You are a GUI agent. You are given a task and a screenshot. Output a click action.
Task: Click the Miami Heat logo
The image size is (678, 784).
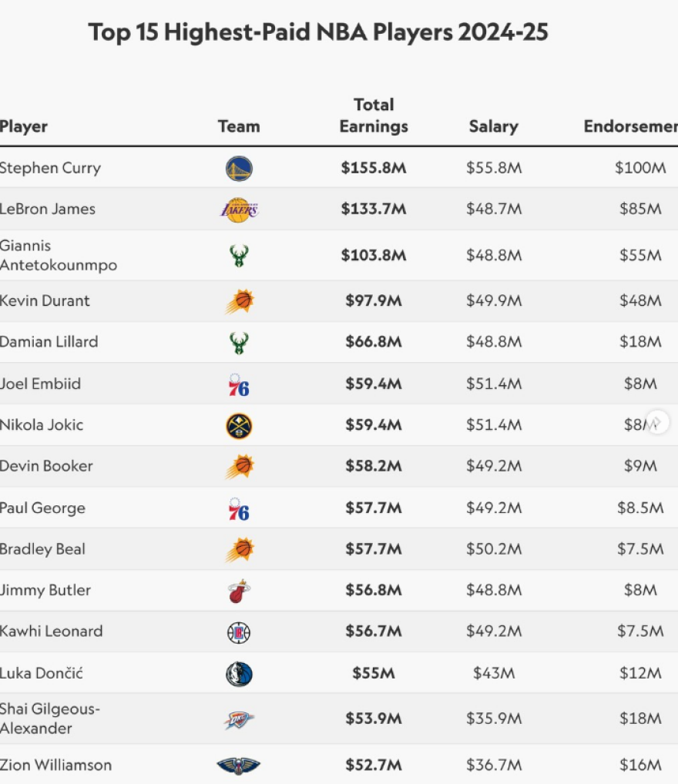click(239, 591)
